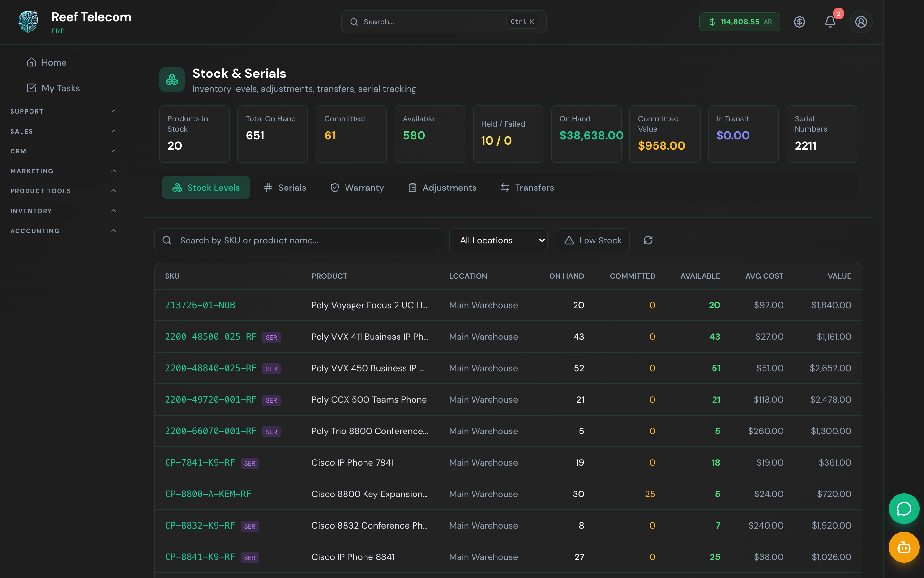Click the SER badge on CP-8832-K9-RF
This screenshot has width=924, height=578.
[x=250, y=526]
